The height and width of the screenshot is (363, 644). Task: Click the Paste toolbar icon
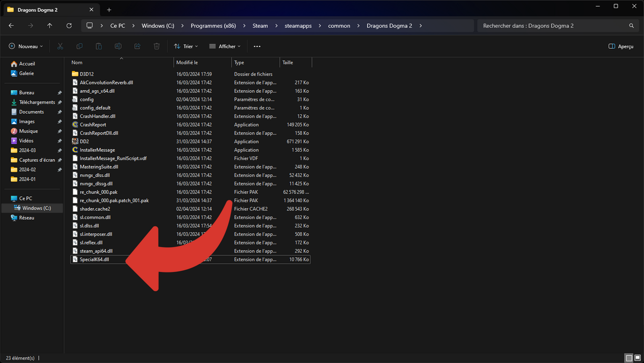99,47
